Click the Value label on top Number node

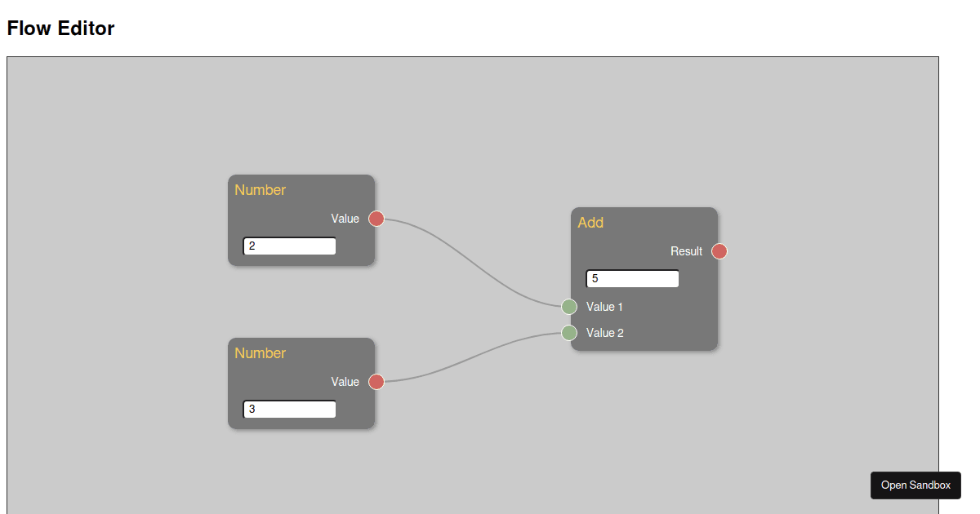click(345, 219)
